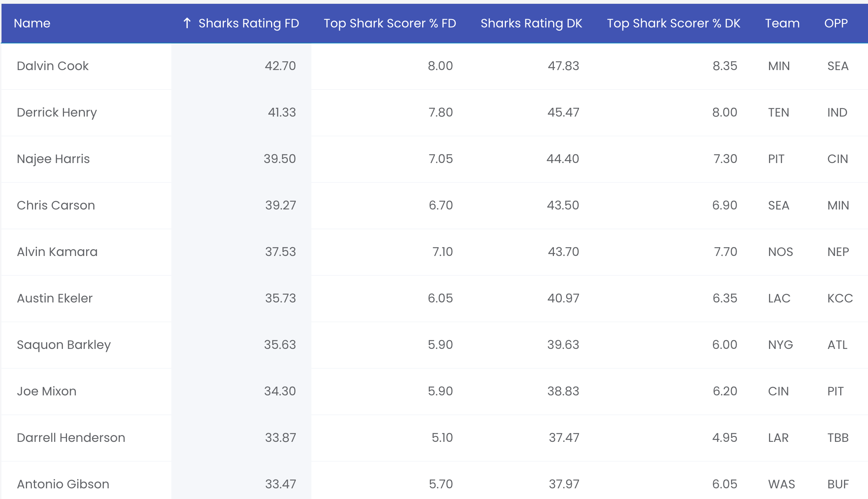Click Joe Mixon's FD rating 34.30
The height and width of the screenshot is (499, 868).
[x=280, y=391]
